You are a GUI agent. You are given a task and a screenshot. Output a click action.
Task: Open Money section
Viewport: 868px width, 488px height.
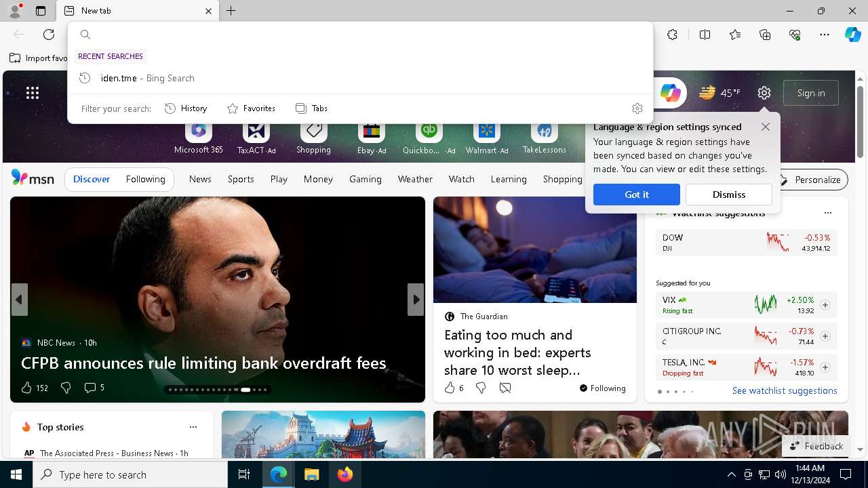click(x=318, y=180)
